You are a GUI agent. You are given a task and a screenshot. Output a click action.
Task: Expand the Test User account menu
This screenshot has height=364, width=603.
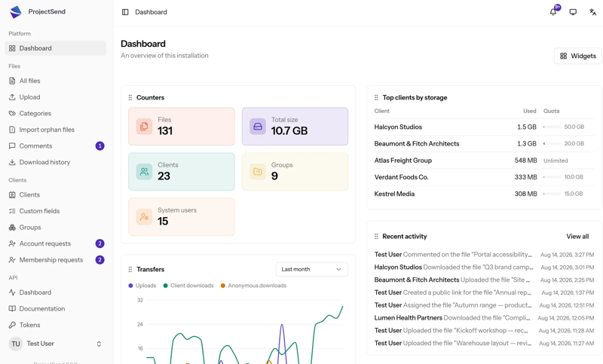(56, 344)
